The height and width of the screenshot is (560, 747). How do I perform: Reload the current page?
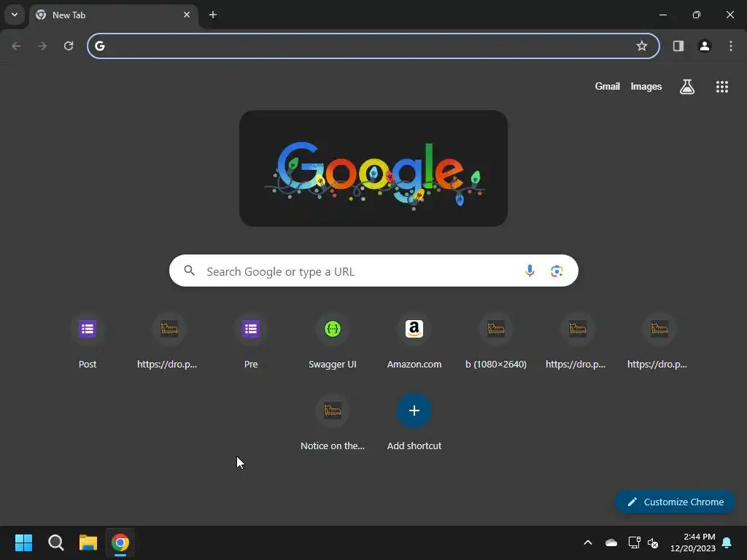[69, 46]
